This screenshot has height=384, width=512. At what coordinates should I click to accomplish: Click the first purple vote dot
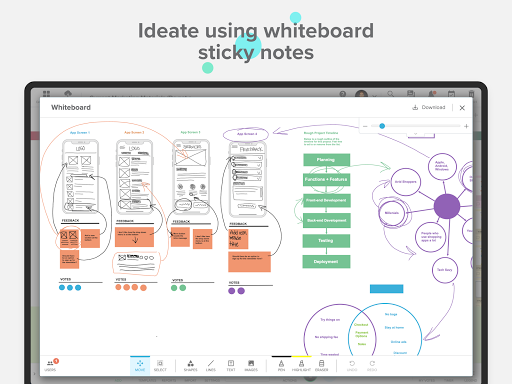click(232, 291)
